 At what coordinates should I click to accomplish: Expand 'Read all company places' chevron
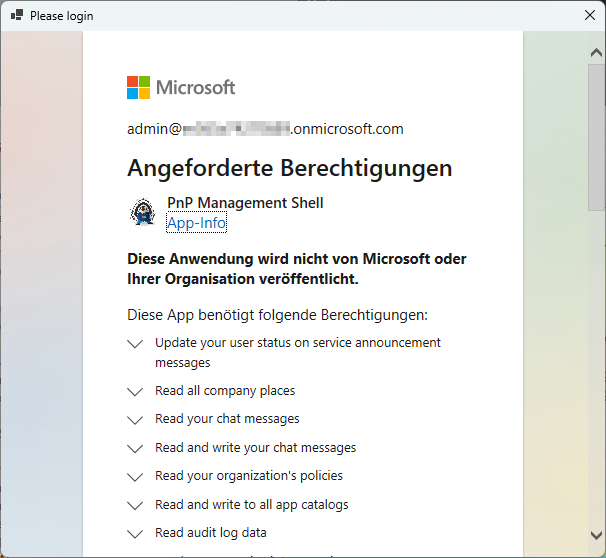136,391
